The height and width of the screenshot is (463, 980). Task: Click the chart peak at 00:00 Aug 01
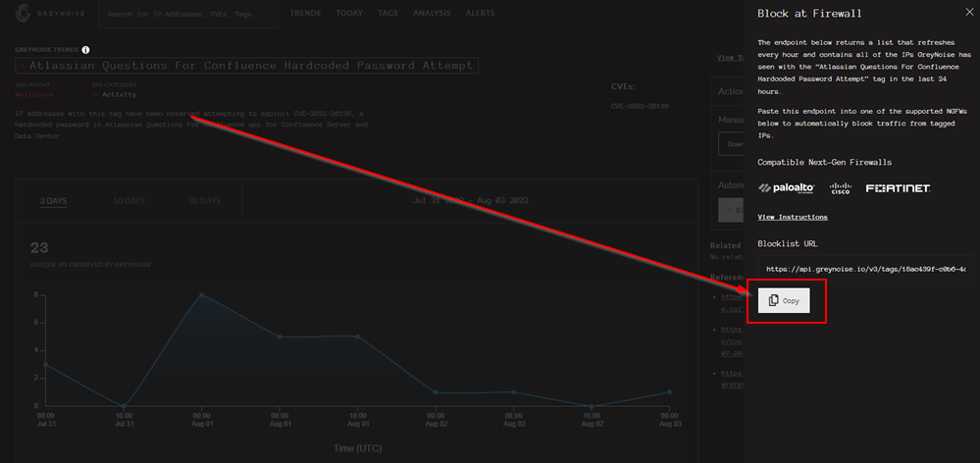coord(201,294)
